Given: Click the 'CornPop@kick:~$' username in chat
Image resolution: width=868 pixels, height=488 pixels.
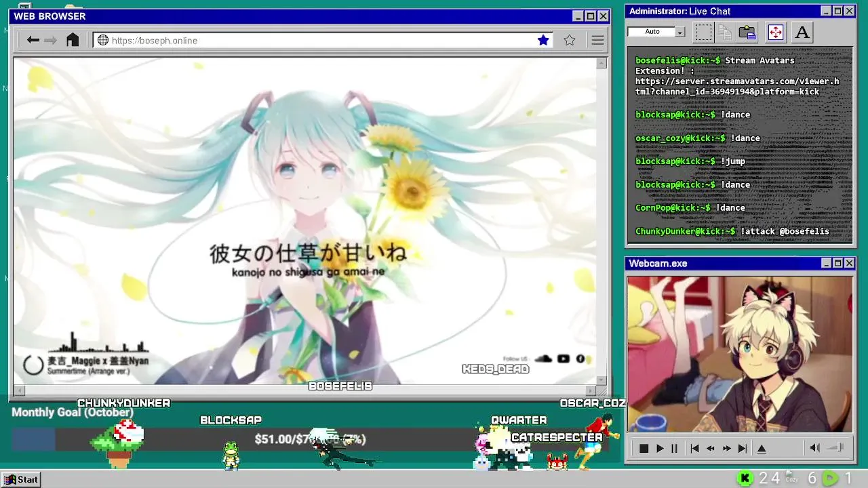Looking at the screenshot, I should tap(673, 208).
